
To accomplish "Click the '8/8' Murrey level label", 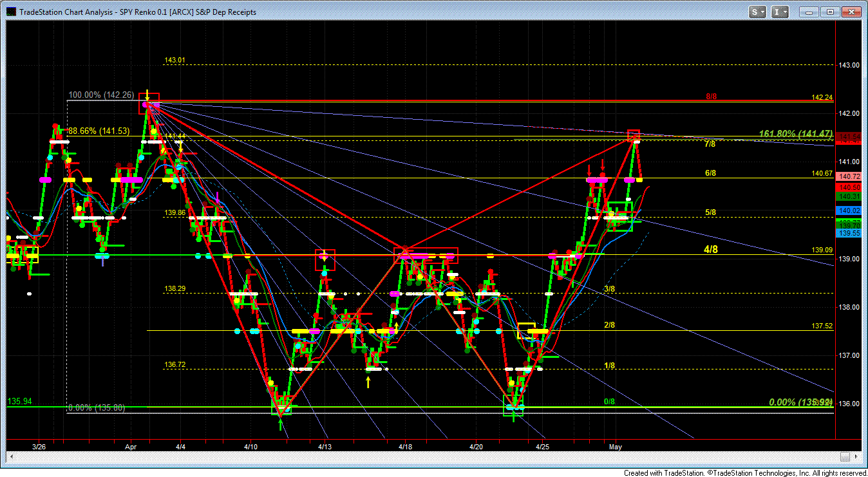I will 711,97.
